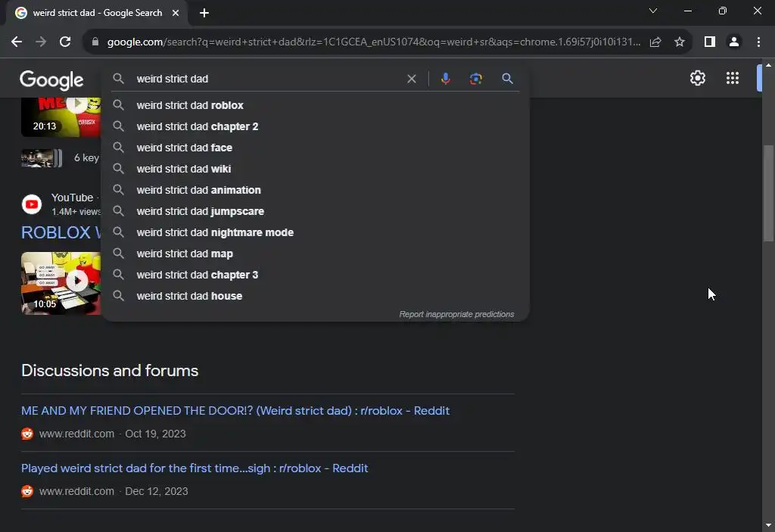Image resolution: width=775 pixels, height=532 pixels.
Task: Open the tab search chevron
Action: pos(653,11)
